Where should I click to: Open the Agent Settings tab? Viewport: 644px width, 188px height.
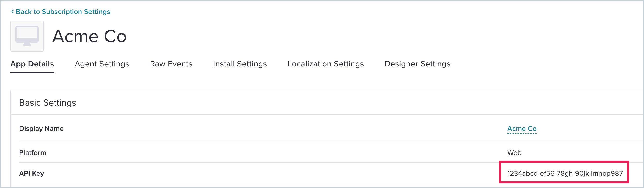[x=102, y=64]
